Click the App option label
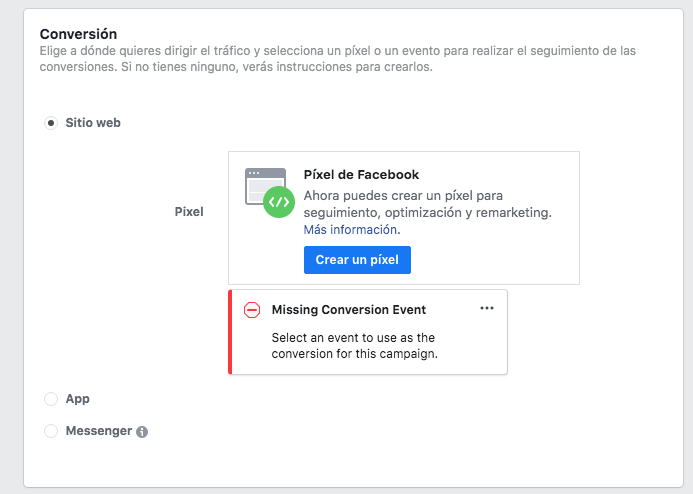 pyautogui.click(x=77, y=399)
